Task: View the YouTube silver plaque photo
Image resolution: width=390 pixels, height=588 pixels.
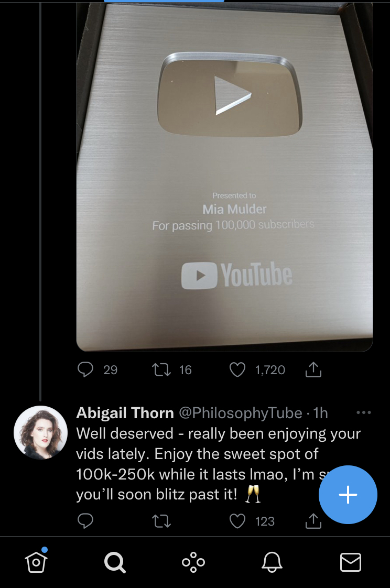Action: coord(225,176)
